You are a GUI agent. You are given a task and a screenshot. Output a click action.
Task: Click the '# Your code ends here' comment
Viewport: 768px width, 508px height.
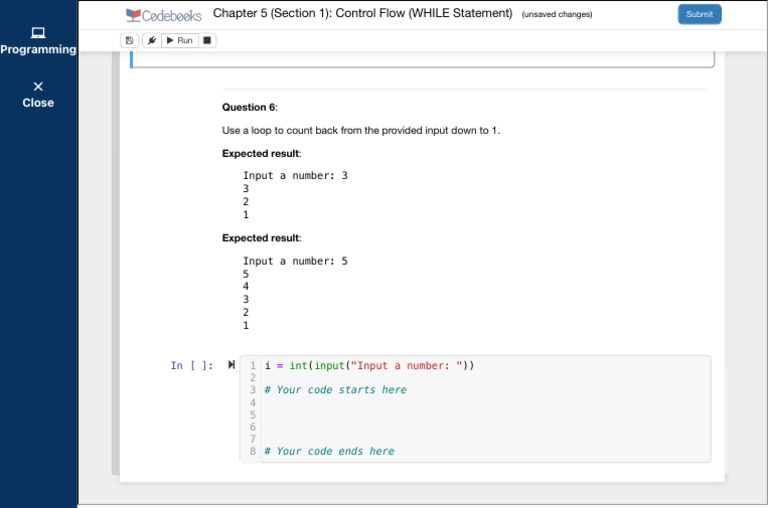tap(329, 451)
